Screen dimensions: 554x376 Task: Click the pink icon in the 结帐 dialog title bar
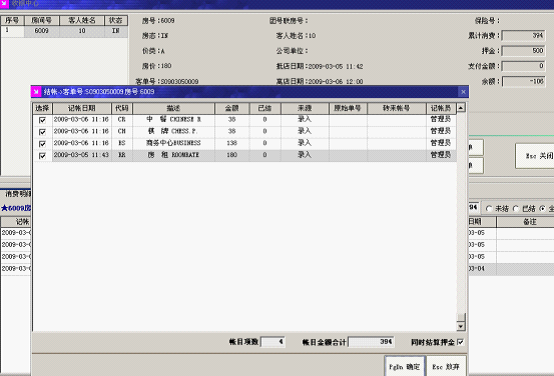pos(36,92)
